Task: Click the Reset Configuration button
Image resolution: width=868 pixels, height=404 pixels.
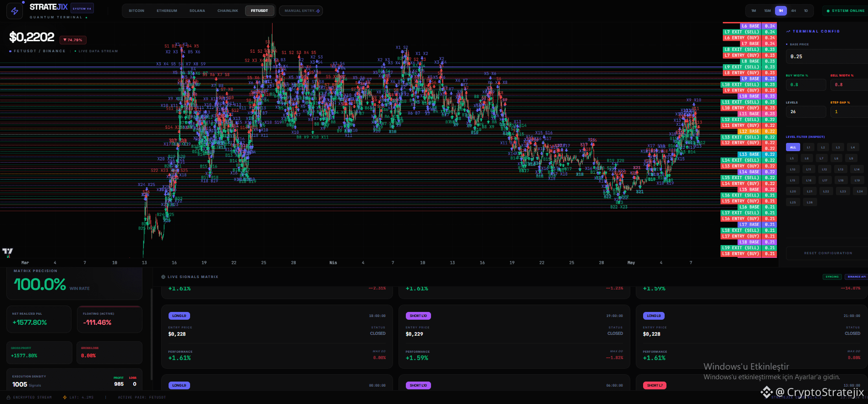Action: (x=828, y=253)
